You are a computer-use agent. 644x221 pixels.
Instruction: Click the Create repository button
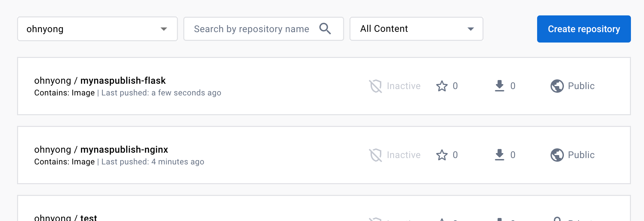click(584, 29)
